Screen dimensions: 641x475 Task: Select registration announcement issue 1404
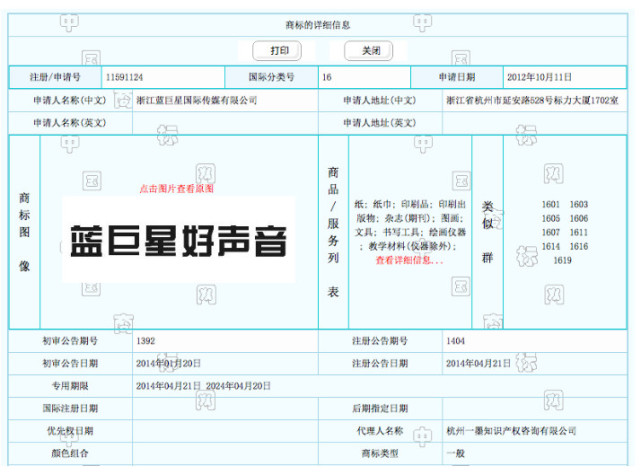pos(455,341)
